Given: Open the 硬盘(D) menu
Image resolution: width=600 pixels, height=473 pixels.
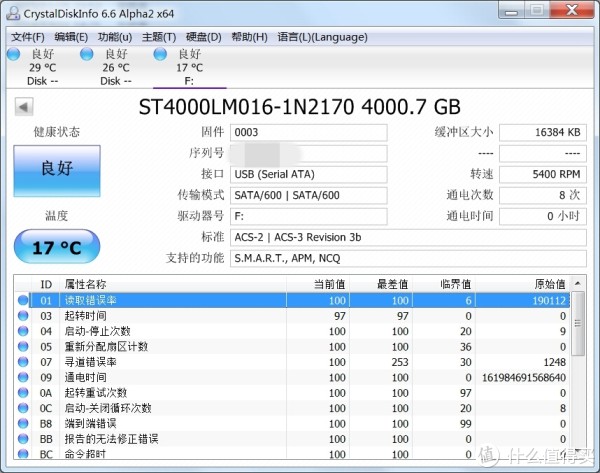Looking at the screenshot, I should point(204,37).
